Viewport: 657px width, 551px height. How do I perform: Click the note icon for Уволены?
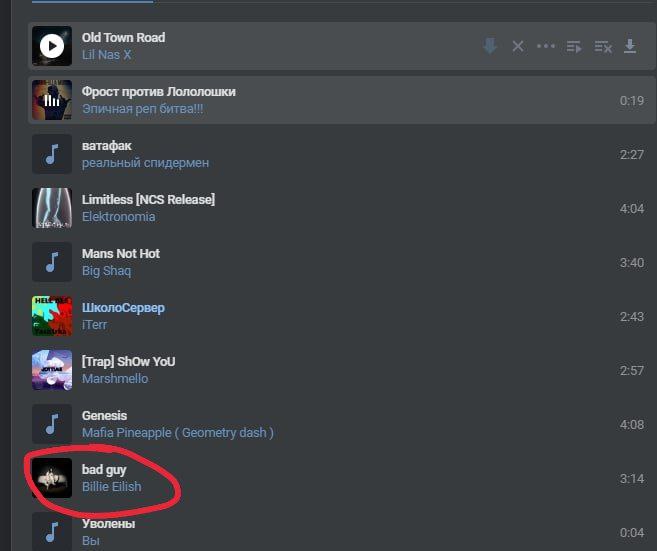[x=52, y=531]
